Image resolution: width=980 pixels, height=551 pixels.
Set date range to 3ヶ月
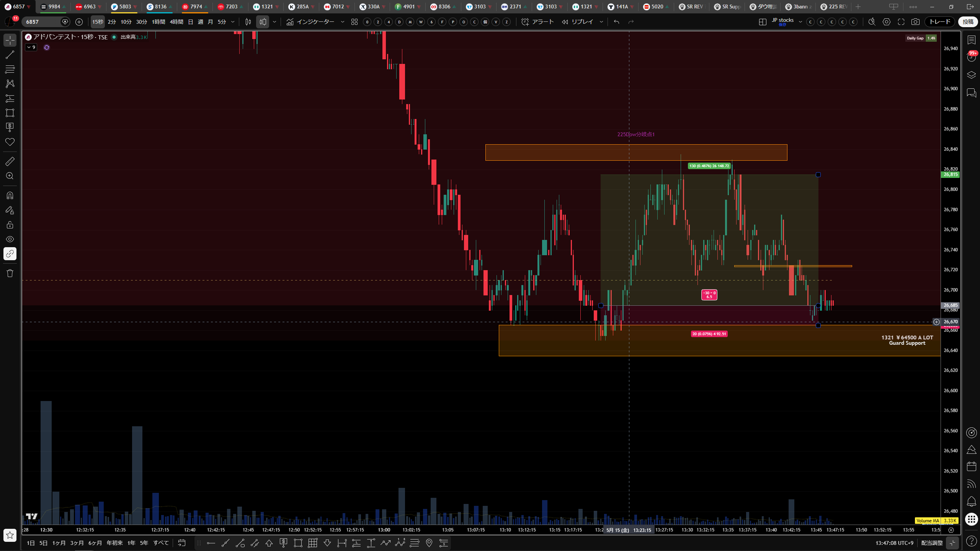point(77,543)
